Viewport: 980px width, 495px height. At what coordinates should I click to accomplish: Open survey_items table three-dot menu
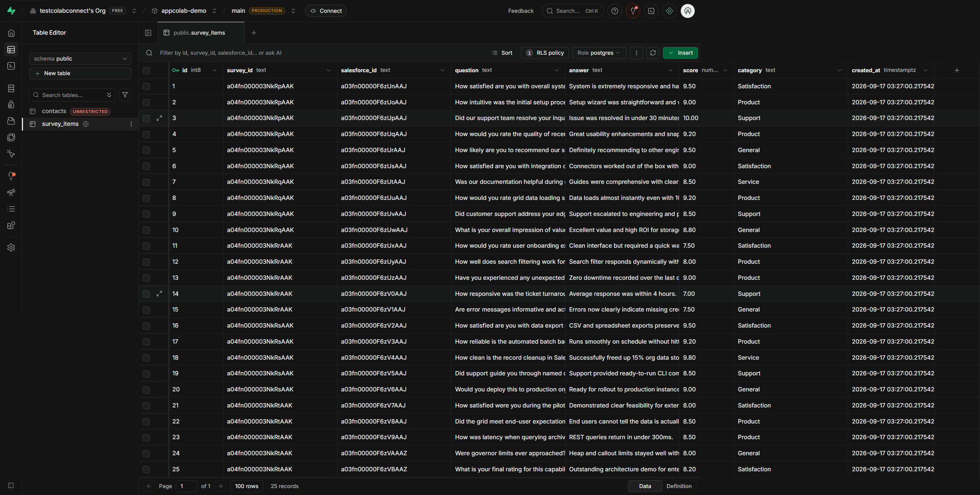[131, 124]
